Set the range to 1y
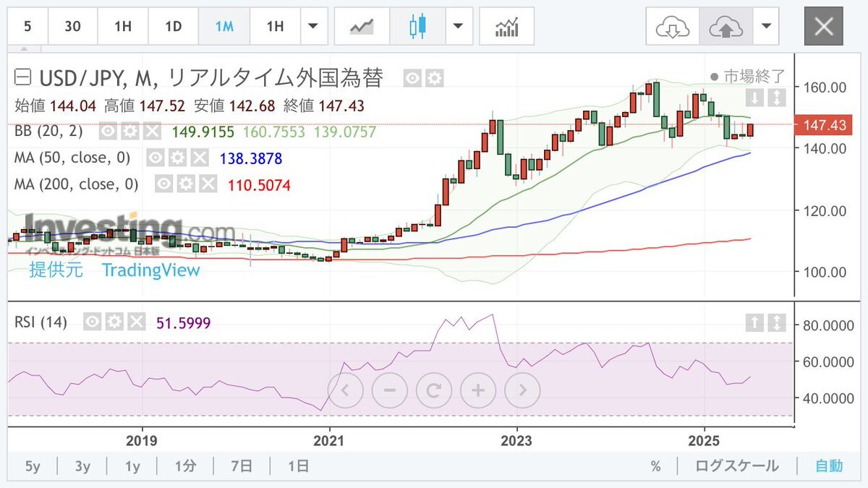 tap(132, 466)
